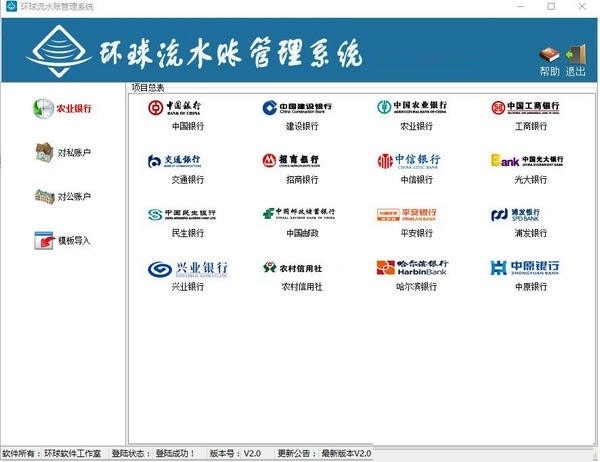Screen dimensions: 600x462
Task: Click the SPD Bank 浦发银行 logo
Action: click(x=515, y=215)
